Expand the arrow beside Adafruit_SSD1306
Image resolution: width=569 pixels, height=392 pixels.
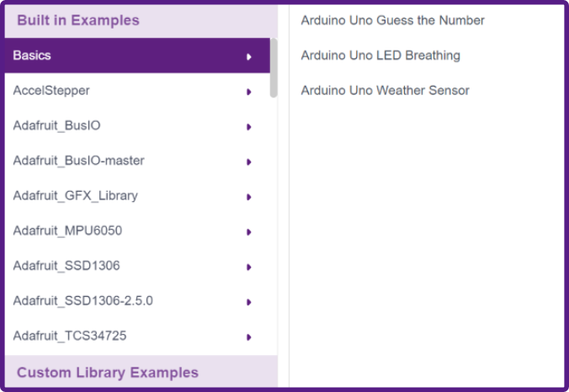coord(249,268)
